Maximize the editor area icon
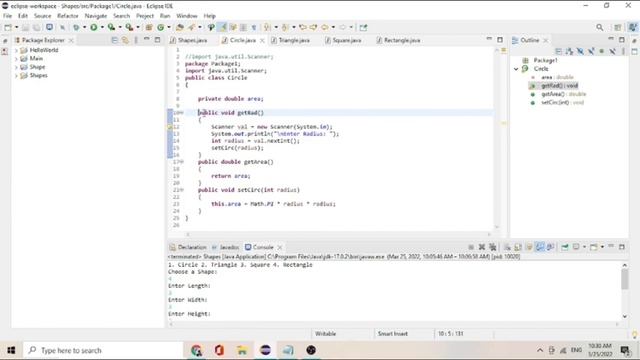Viewport: 640px width, 360px height. point(500,39)
